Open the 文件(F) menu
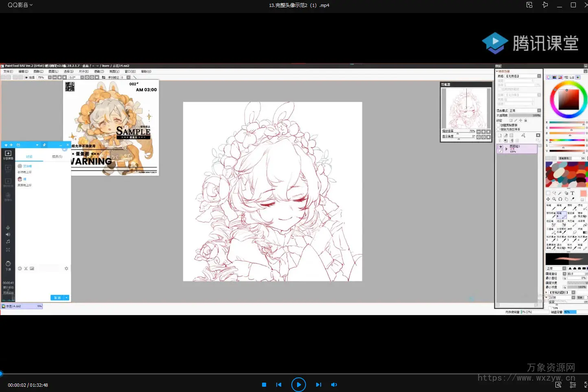The height and width of the screenshot is (392, 588). click(x=8, y=72)
